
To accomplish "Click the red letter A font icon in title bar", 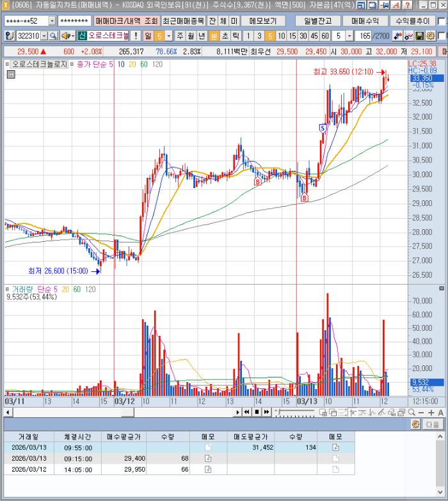I will [x=396, y=5].
